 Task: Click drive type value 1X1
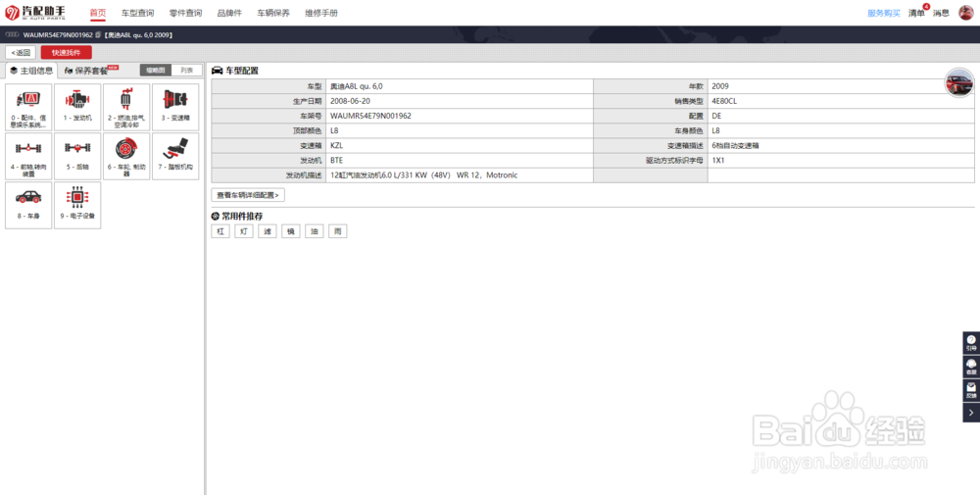pos(717,161)
